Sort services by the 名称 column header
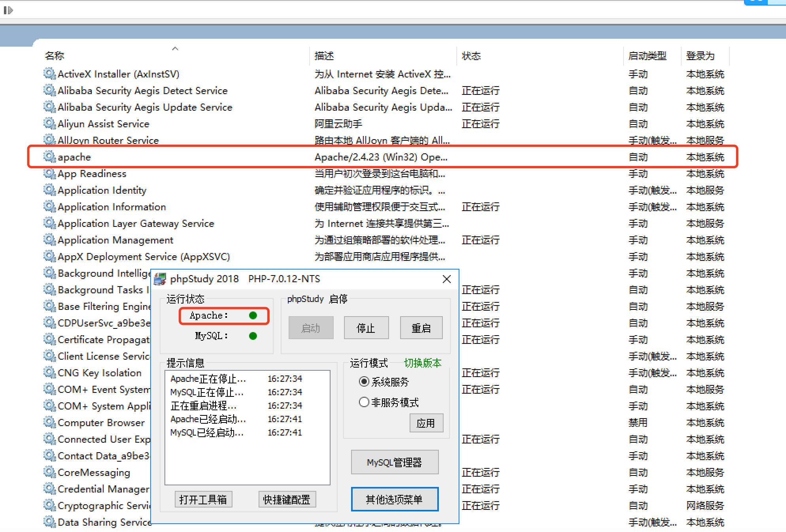The height and width of the screenshot is (532, 786). 55,56
